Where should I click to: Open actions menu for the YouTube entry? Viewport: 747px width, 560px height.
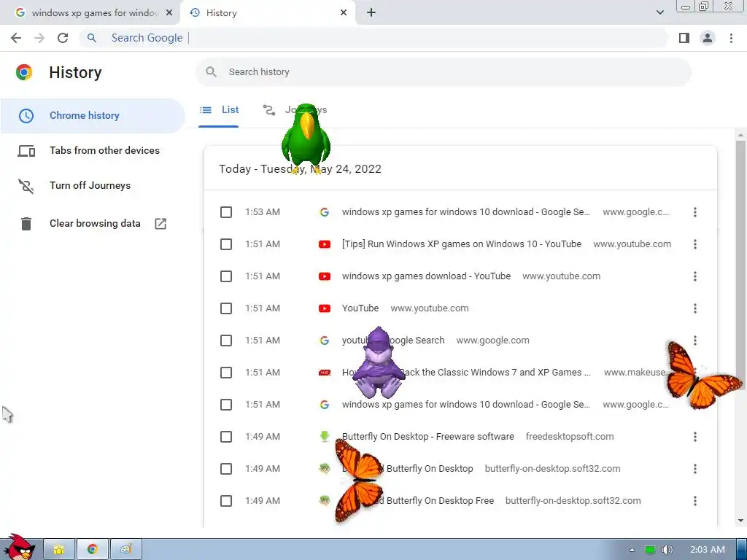tap(695, 308)
